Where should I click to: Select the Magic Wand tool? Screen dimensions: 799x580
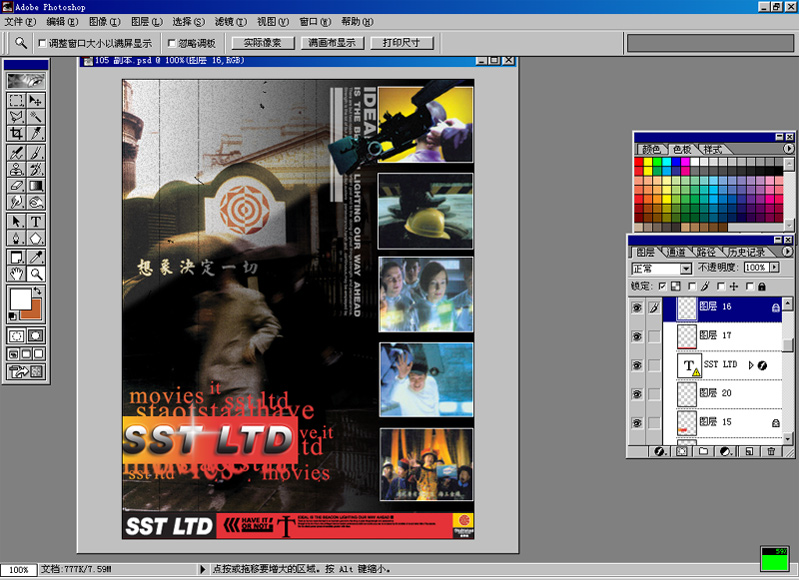[x=36, y=117]
